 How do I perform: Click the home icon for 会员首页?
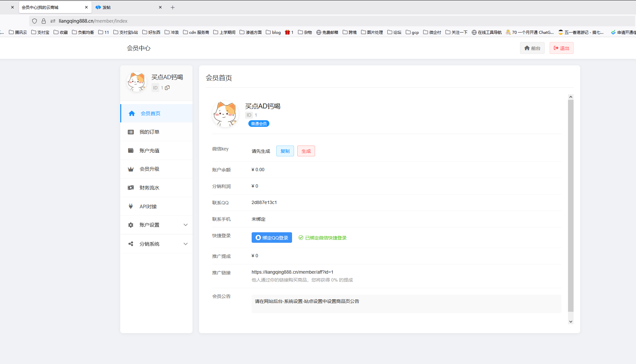pos(132,113)
